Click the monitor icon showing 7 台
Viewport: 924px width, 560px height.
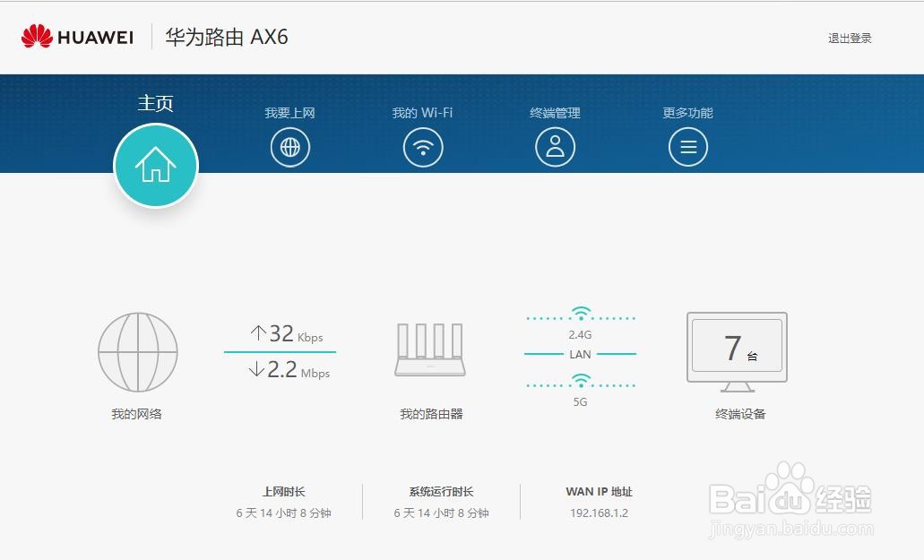tap(738, 352)
